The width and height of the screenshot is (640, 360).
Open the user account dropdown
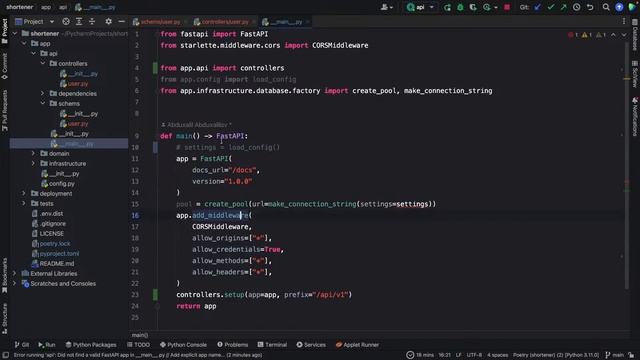(387, 7)
